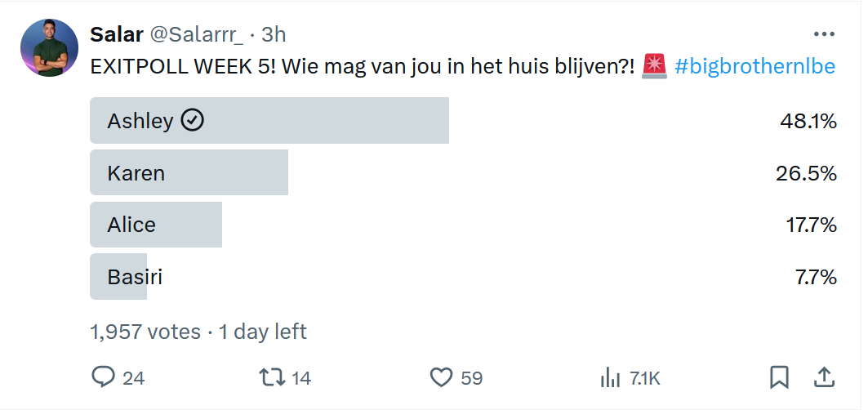
Task: Click the siren emoji in the tweet
Action: [655, 66]
